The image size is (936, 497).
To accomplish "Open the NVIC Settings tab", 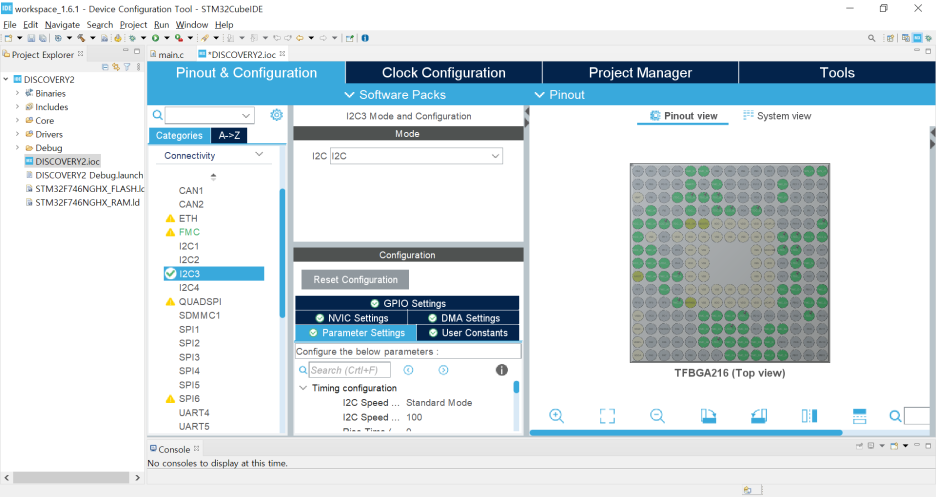I will pyautogui.click(x=352, y=318).
